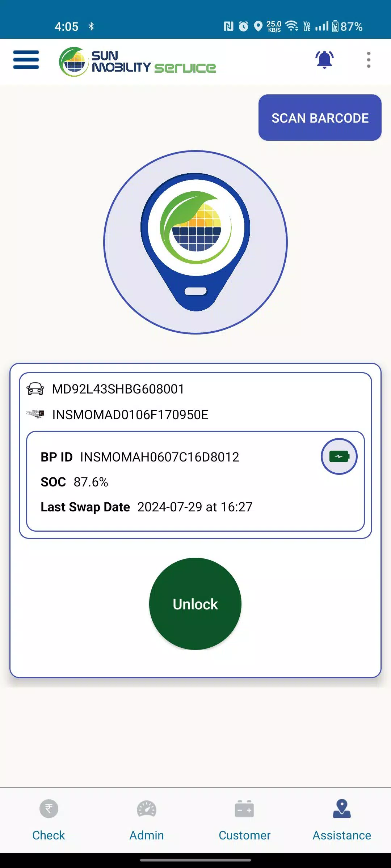
Task: Open the three-dot overflow menu
Action: click(x=369, y=60)
